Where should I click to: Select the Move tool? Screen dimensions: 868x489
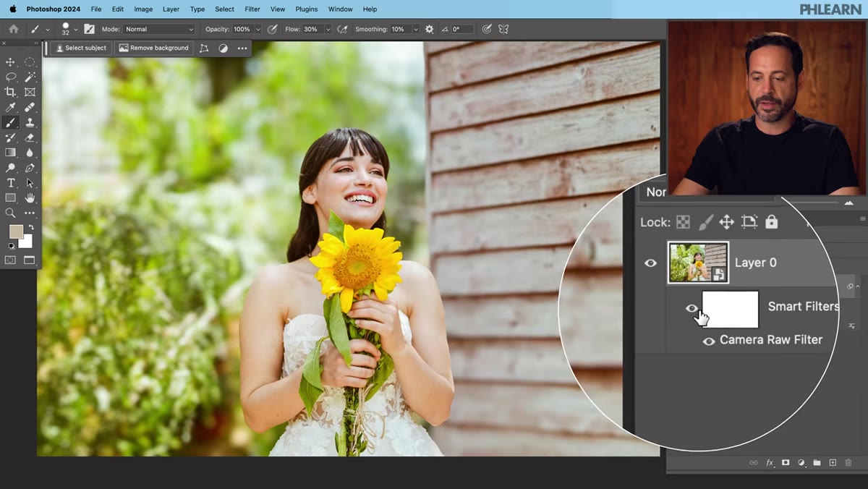[x=10, y=62]
